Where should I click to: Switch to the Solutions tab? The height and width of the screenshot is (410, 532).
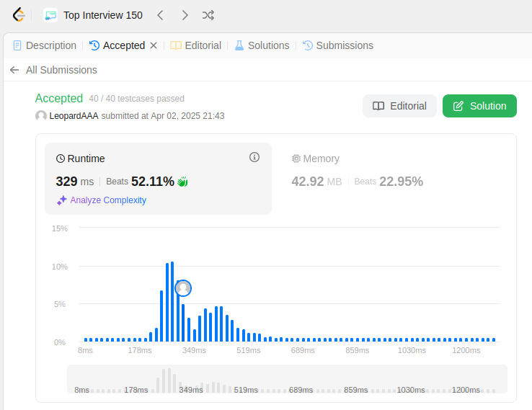point(262,45)
